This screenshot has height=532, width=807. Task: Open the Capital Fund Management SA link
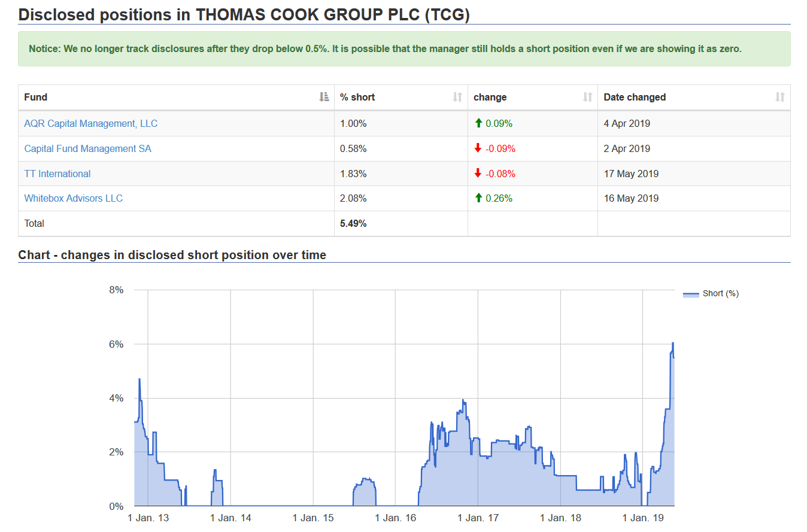click(x=87, y=148)
